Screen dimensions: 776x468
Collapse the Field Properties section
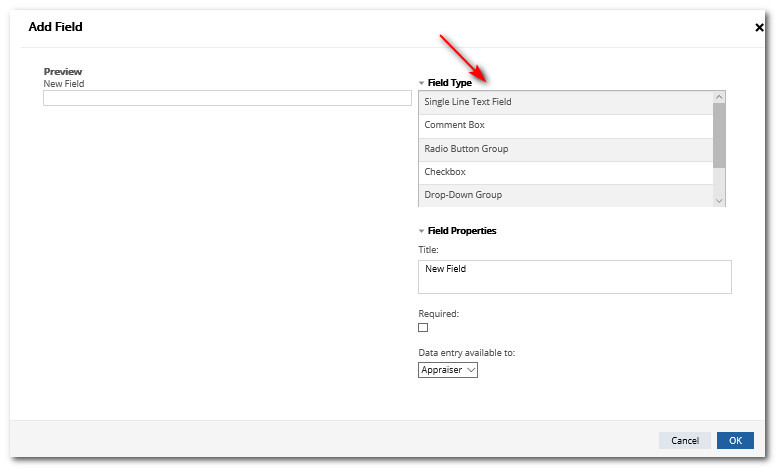pyautogui.click(x=422, y=231)
